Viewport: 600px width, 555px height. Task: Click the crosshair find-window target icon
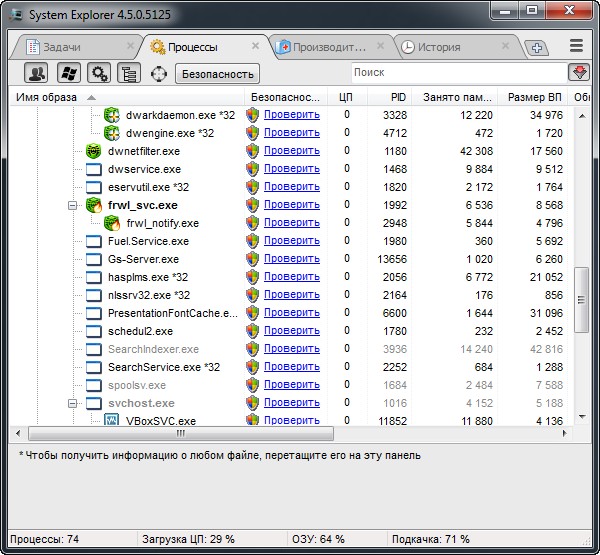point(158,73)
